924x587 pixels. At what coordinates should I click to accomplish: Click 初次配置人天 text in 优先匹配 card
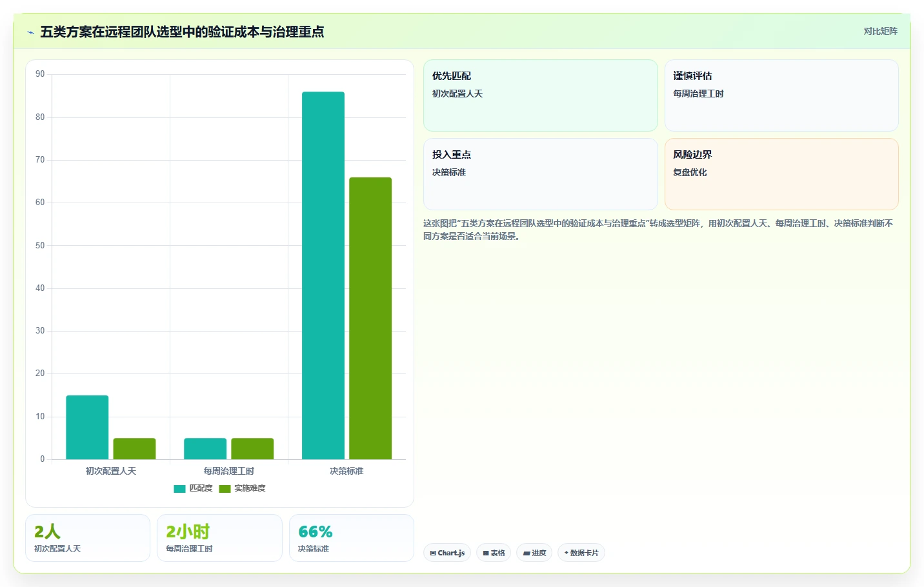point(457,94)
